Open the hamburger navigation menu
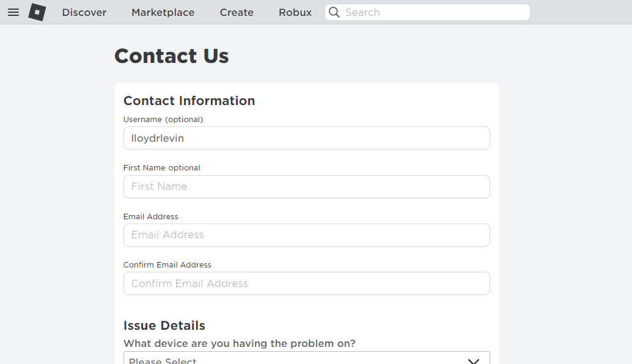 13,12
